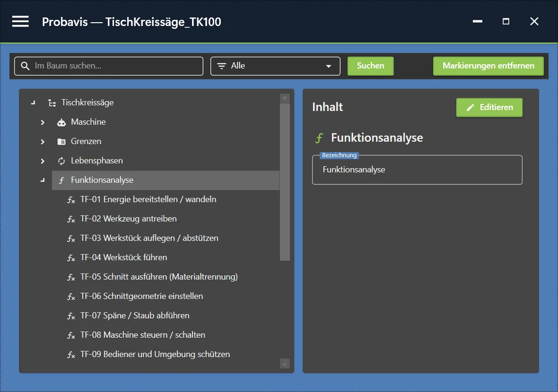Viewport: 558px width, 392px height.
Task: Select TF-05 Schnitt ausführen (Materialtrennung)
Action: [159, 277]
